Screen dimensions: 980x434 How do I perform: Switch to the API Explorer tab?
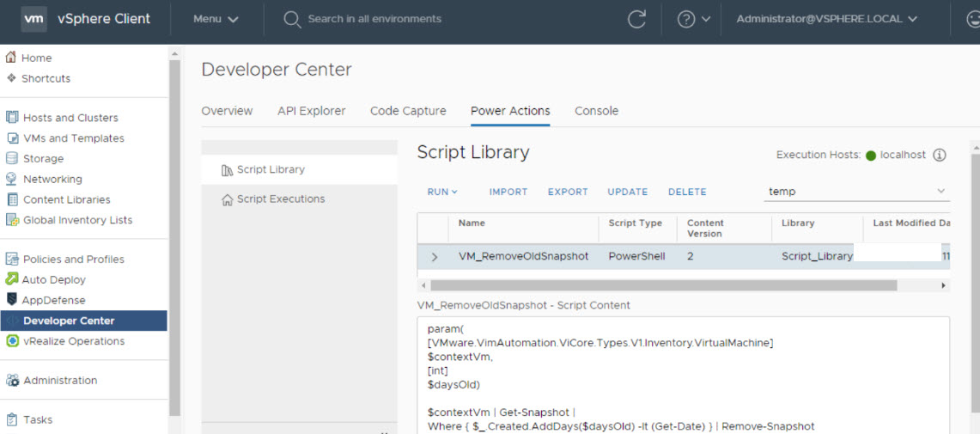pos(311,111)
